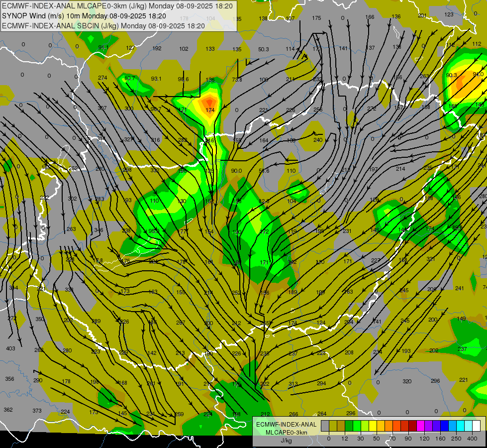This screenshot has height=448, width=487.
Task: Click the map value 90.3
Action: tap(451, 75)
